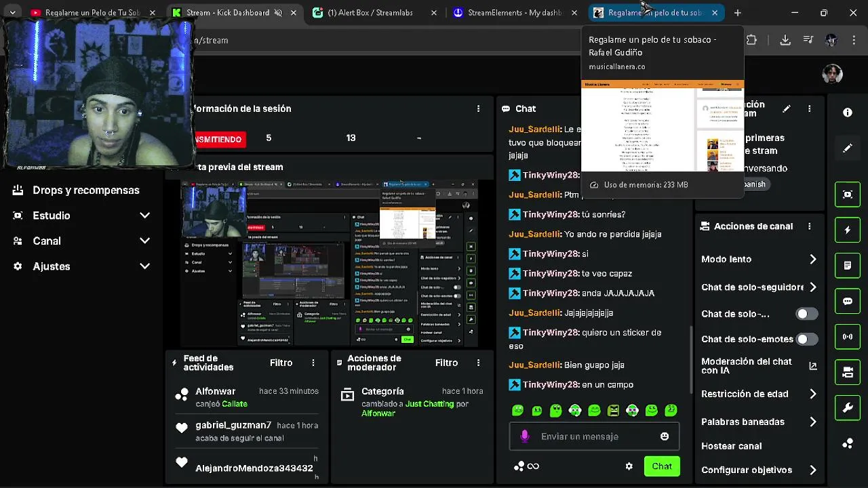Image resolution: width=868 pixels, height=488 pixels.
Task: Open Acciones de moderador three-dot menu
Action: (x=478, y=363)
